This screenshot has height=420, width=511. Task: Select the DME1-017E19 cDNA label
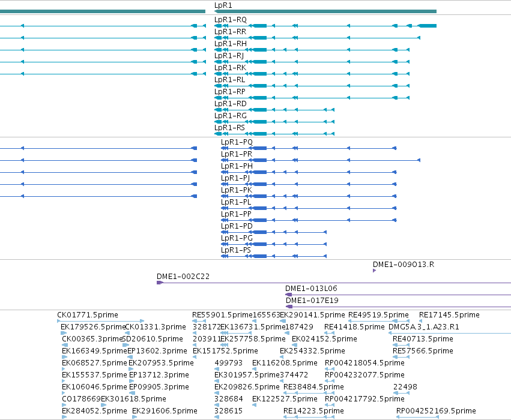312,301
